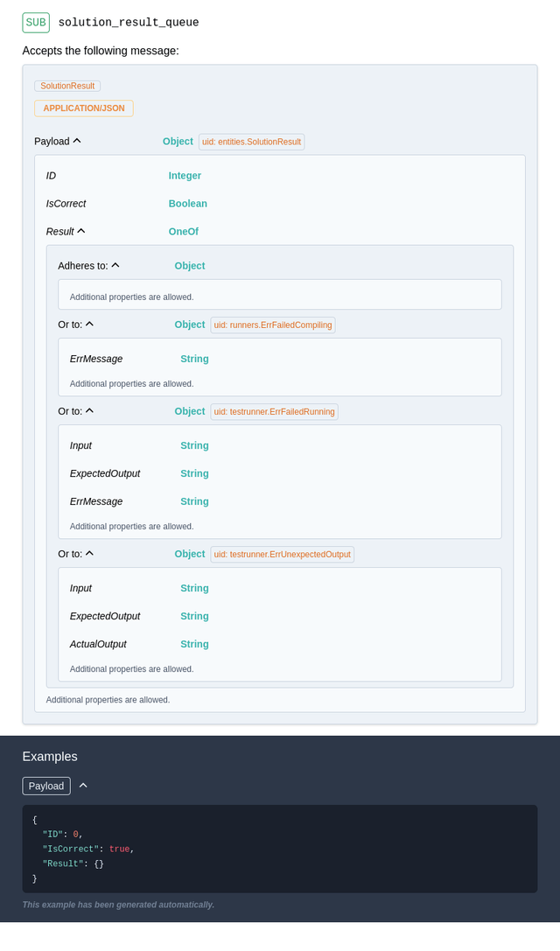Click the APPLICATION/JSON content type badge

84,108
